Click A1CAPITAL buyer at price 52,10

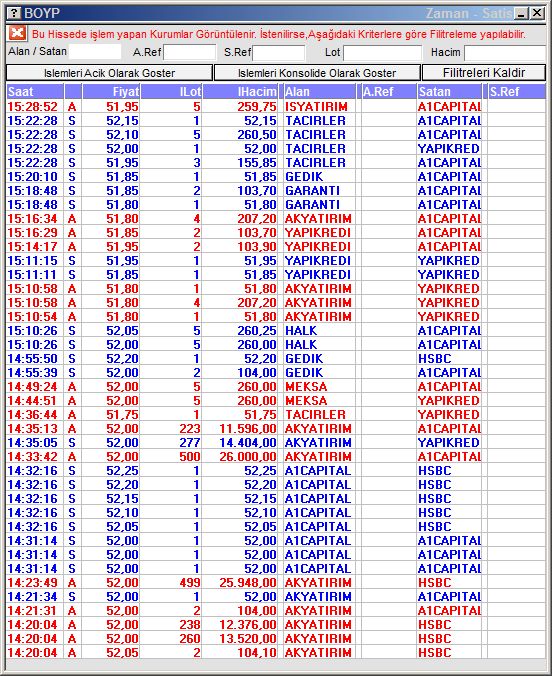click(318, 513)
